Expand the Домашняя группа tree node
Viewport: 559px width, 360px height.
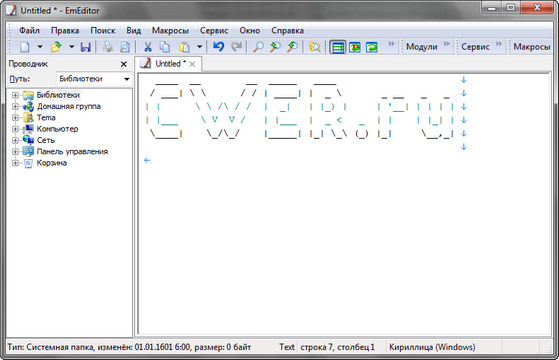point(15,106)
